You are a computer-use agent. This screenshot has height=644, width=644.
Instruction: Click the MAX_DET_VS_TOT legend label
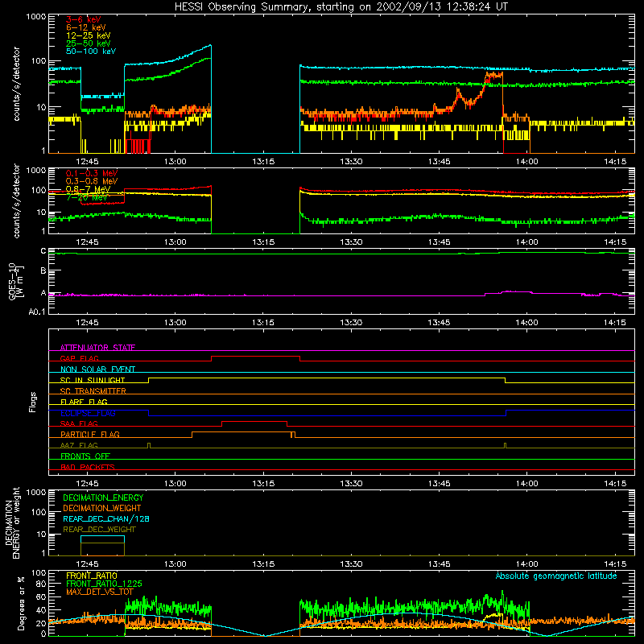coord(99,592)
